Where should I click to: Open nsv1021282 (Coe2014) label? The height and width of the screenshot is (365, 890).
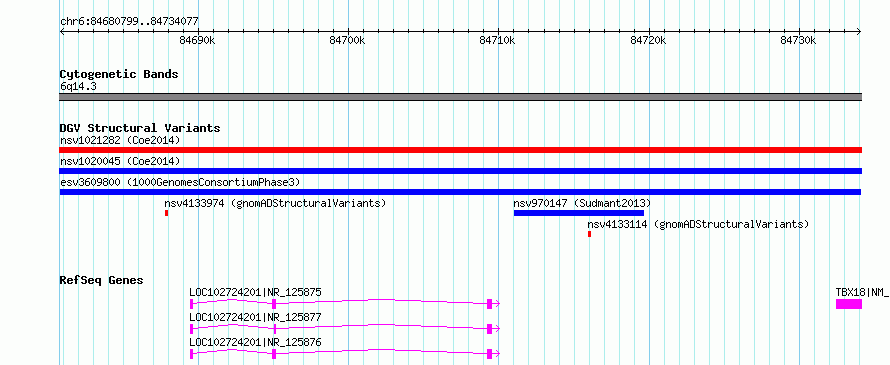[120, 140]
